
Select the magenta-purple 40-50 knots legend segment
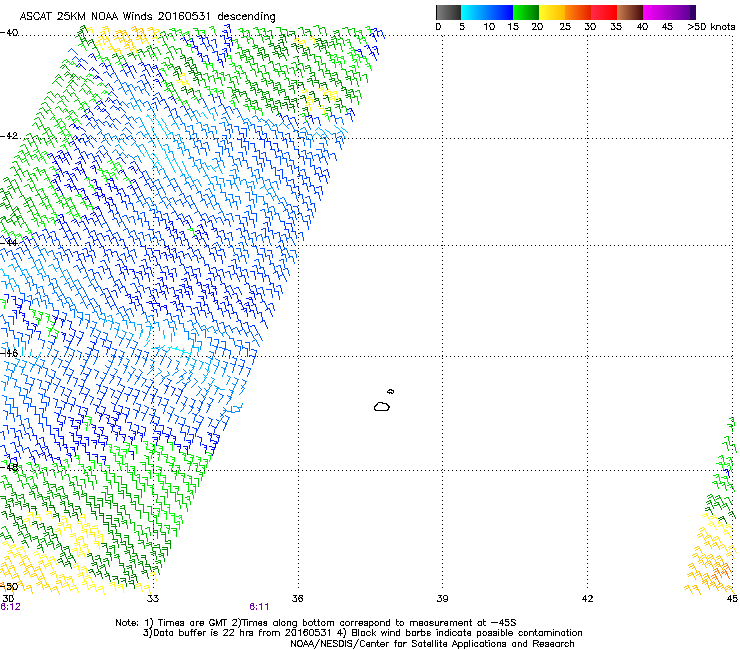[669, 12]
